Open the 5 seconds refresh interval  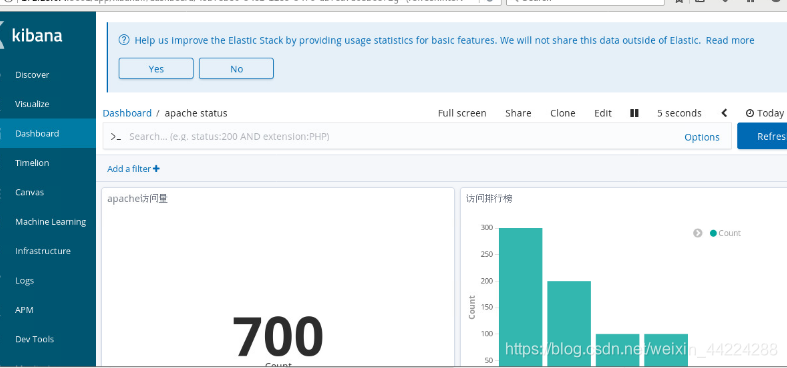[x=679, y=113]
